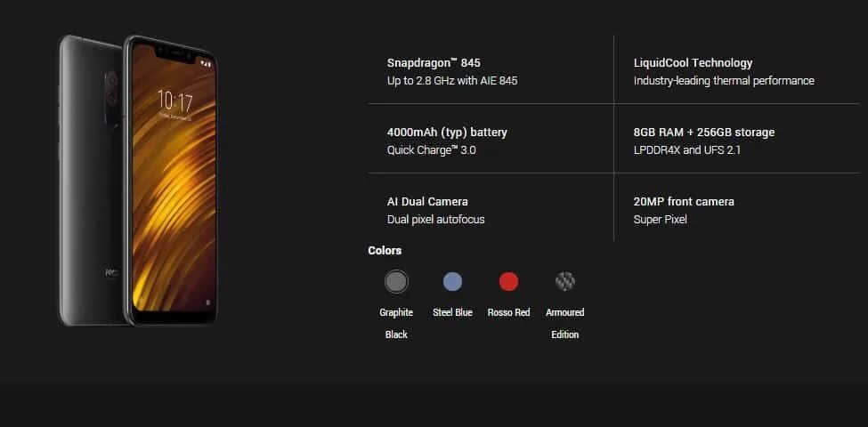The height and width of the screenshot is (427, 868).
Task: Click the 'LPDDR4X and UFS 2.1' text
Action: (687, 149)
